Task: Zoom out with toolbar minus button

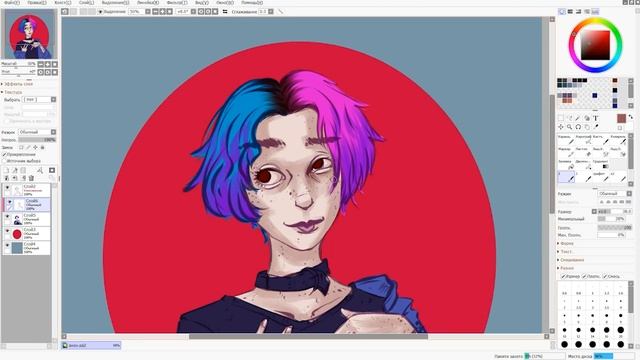Action: point(155,11)
